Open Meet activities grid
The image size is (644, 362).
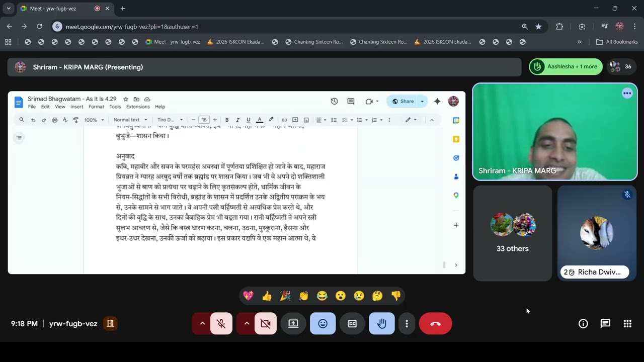tap(627, 324)
